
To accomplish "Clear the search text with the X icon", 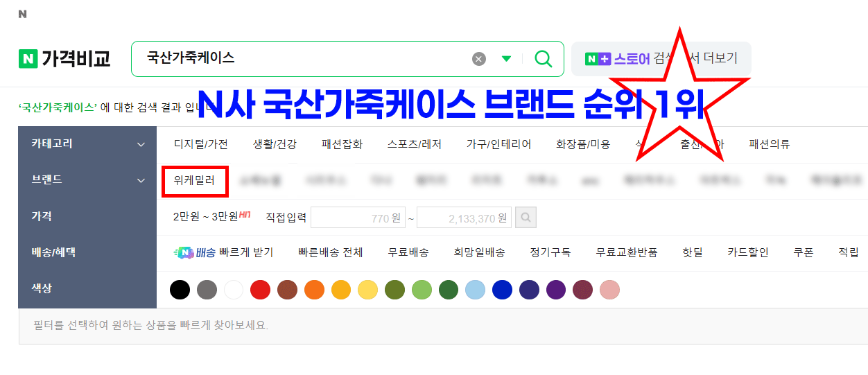I will [479, 59].
